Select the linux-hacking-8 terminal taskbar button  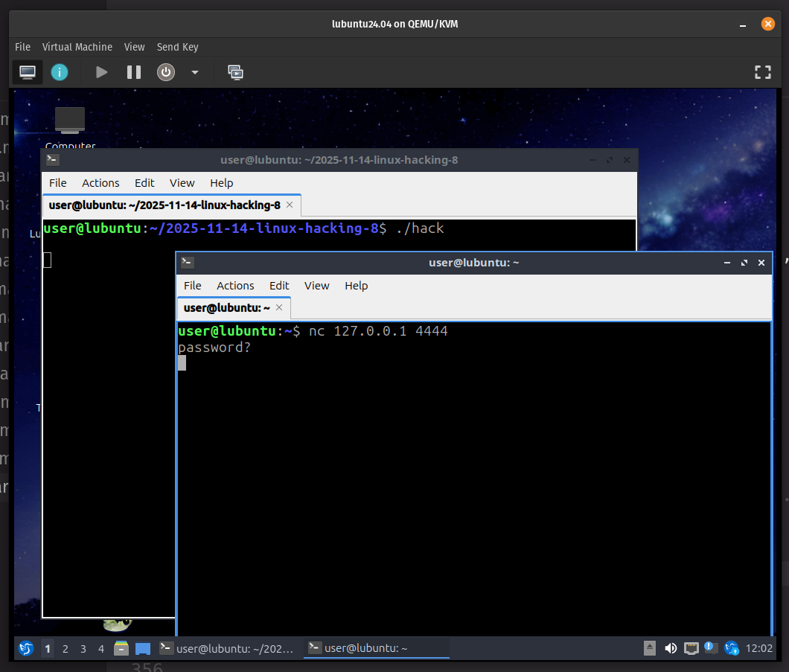[227, 649]
